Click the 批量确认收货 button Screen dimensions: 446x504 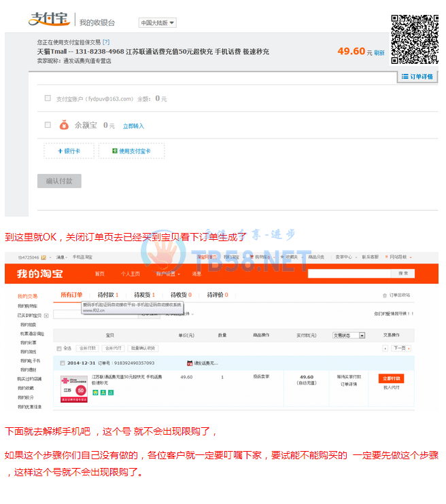(x=143, y=348)
